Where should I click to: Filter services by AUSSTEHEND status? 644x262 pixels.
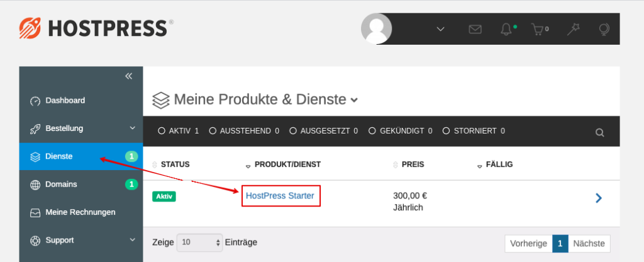click(x=244, y=131)
